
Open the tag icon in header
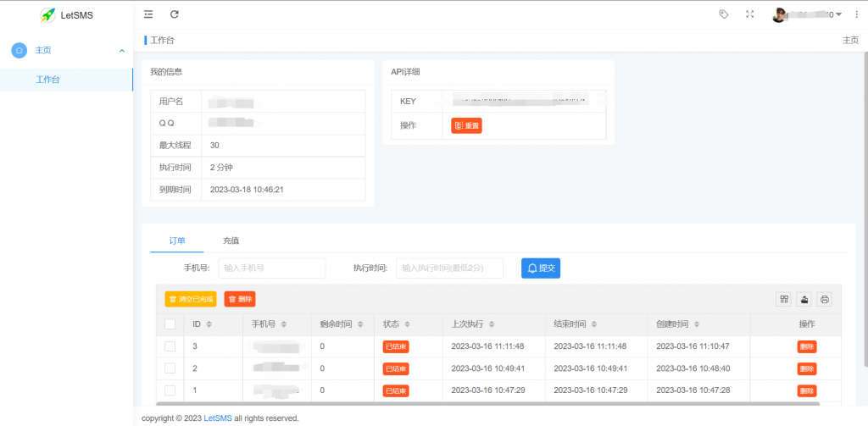[723, 14]
